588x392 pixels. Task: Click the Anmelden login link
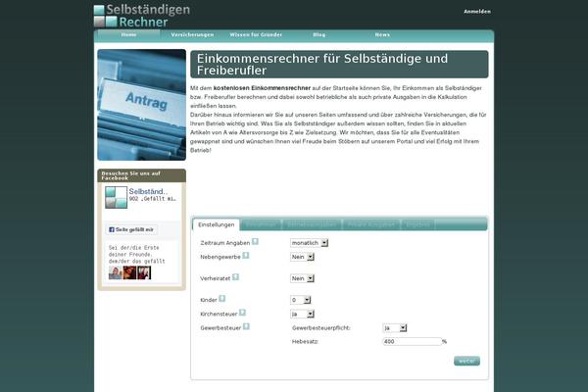pyautogui.click(x=477, y=12)
